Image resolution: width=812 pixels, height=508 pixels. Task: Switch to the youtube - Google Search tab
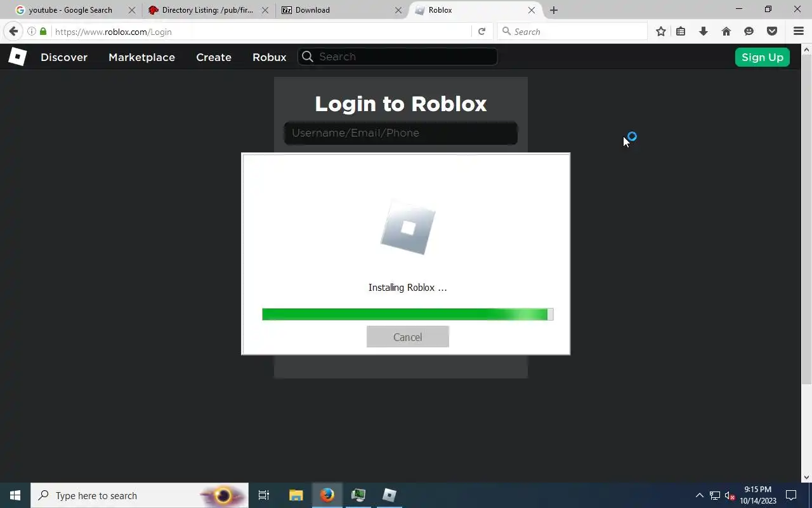(x=70, y=10)
